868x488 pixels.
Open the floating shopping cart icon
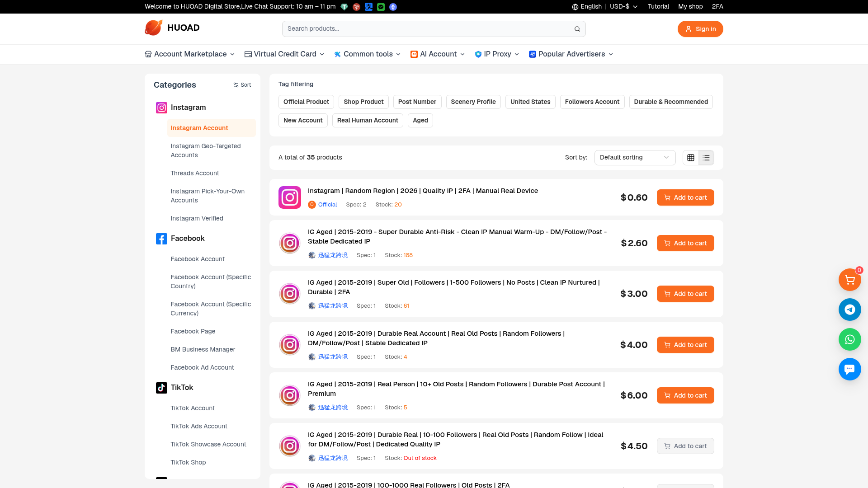pyautogui.click(x=849, y=280)
